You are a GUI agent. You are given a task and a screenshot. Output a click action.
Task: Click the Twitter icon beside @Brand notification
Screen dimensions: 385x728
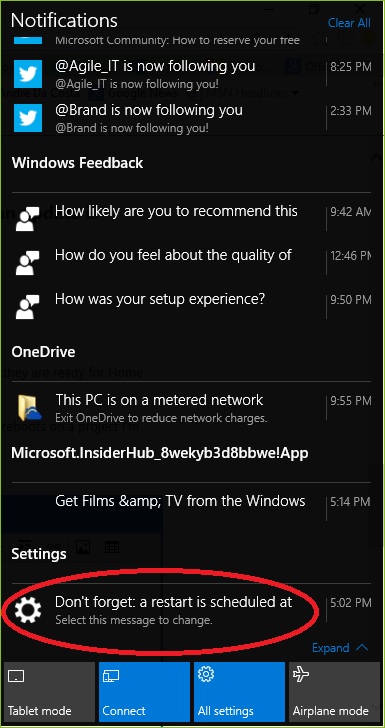coord(28,117)
